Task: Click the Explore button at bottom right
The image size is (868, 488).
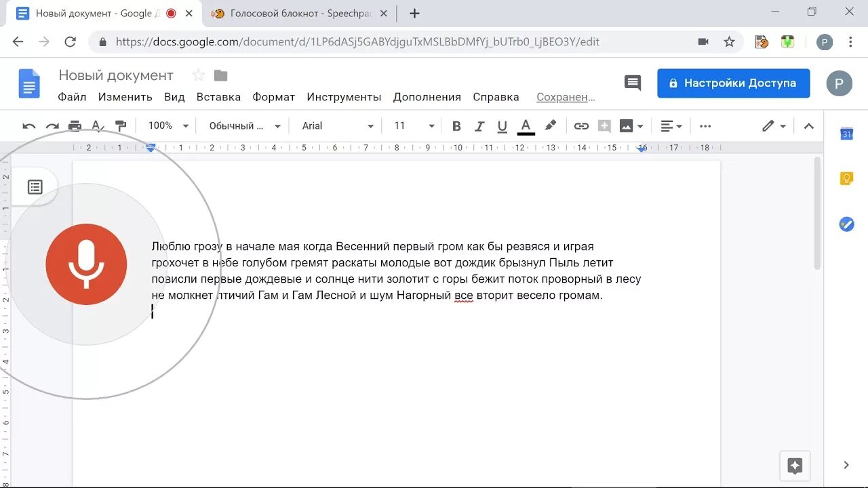Action: pos(795,466)
